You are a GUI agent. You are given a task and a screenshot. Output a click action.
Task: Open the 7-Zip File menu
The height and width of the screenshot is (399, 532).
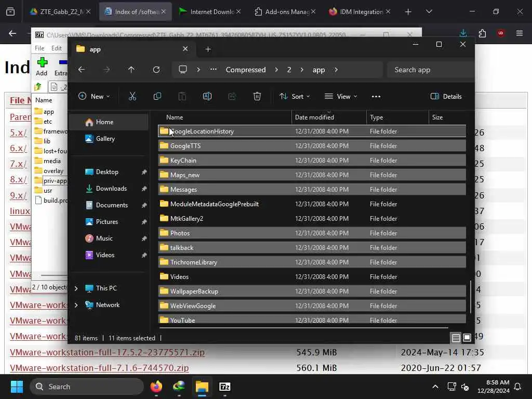point(39,48)
